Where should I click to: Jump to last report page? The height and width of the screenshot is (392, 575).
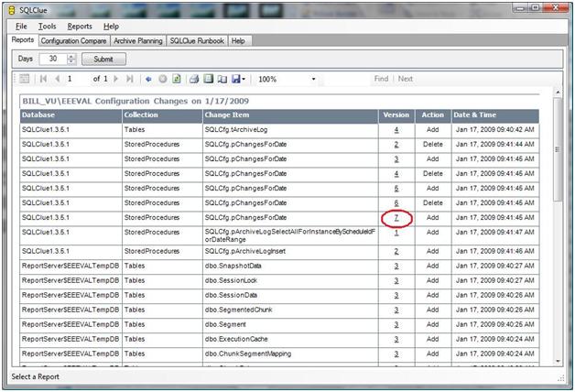click(130, 79)
